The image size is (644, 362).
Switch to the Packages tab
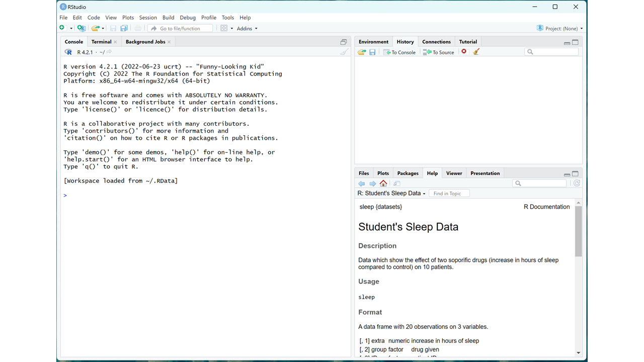click(x=408, y=173)
